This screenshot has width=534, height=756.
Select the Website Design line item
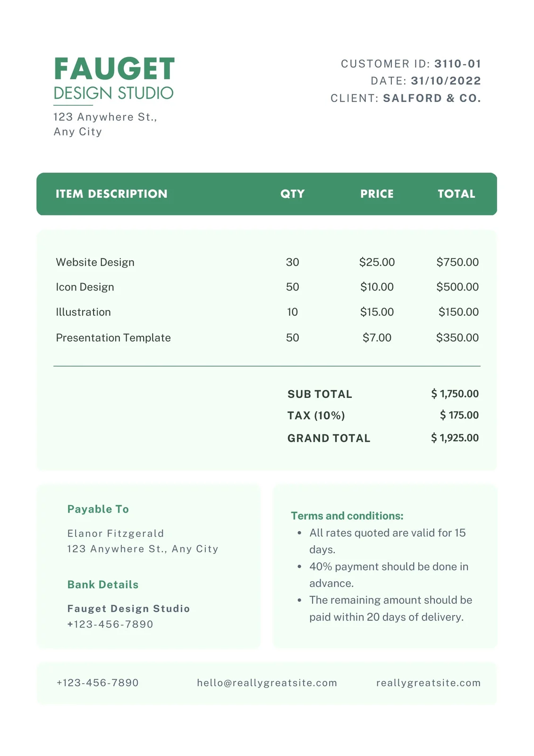pos(95,262)
